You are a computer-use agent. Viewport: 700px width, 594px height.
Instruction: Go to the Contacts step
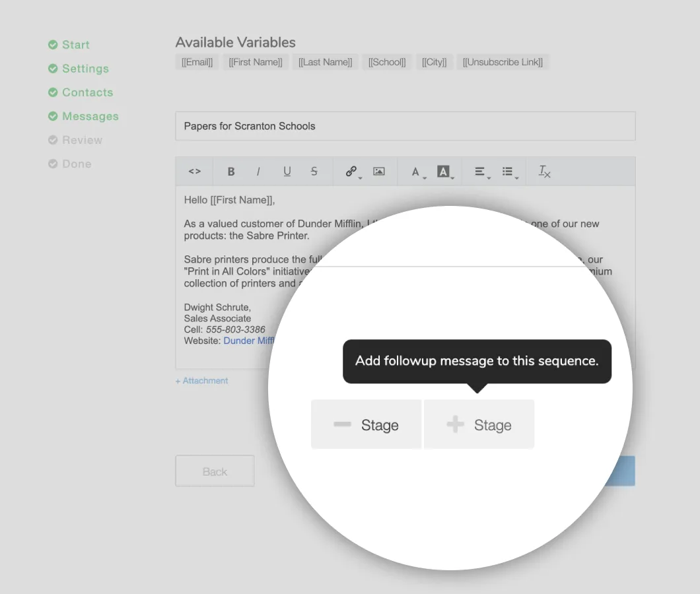81,92
